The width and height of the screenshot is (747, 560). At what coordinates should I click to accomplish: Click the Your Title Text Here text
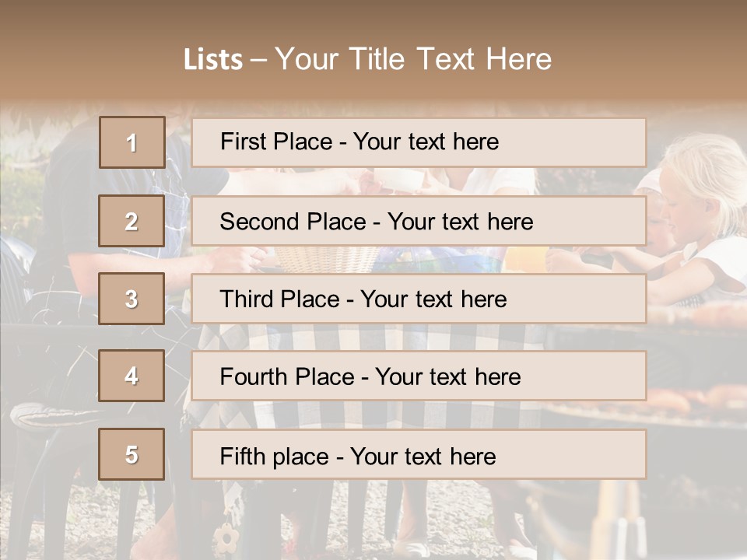point(413,60)
